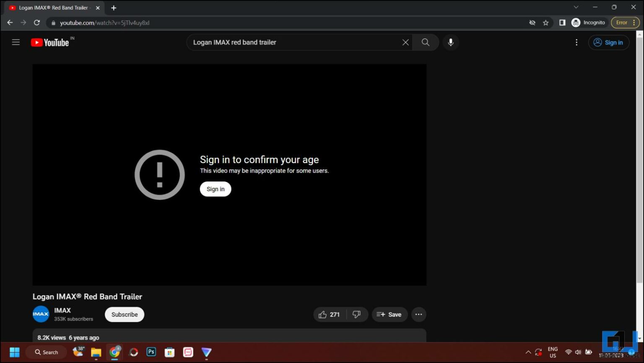Open more actions ellipsis under video

(x=418, y=314)
